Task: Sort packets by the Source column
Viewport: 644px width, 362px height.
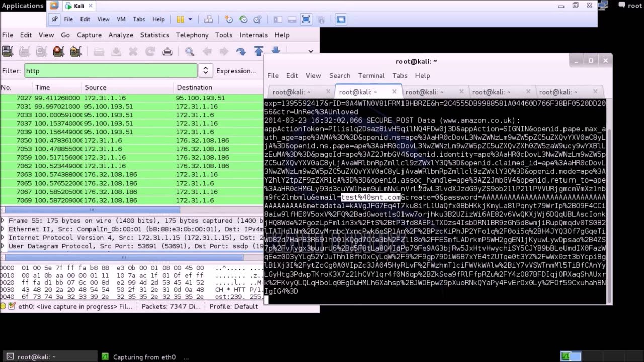Action: (128, 87)
